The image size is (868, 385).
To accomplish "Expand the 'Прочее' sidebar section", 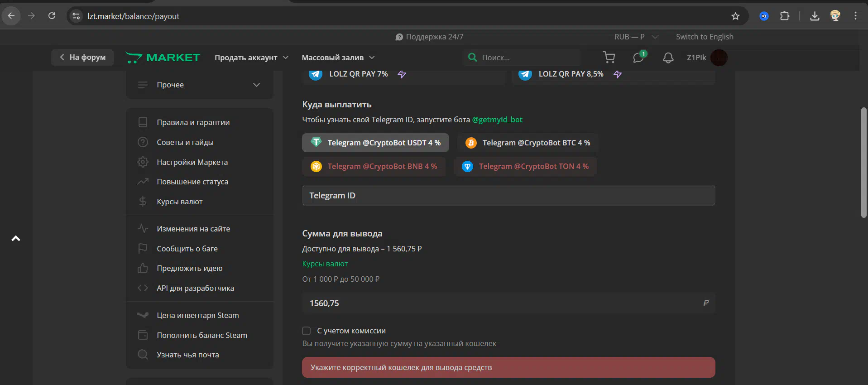I will (199, 85).
